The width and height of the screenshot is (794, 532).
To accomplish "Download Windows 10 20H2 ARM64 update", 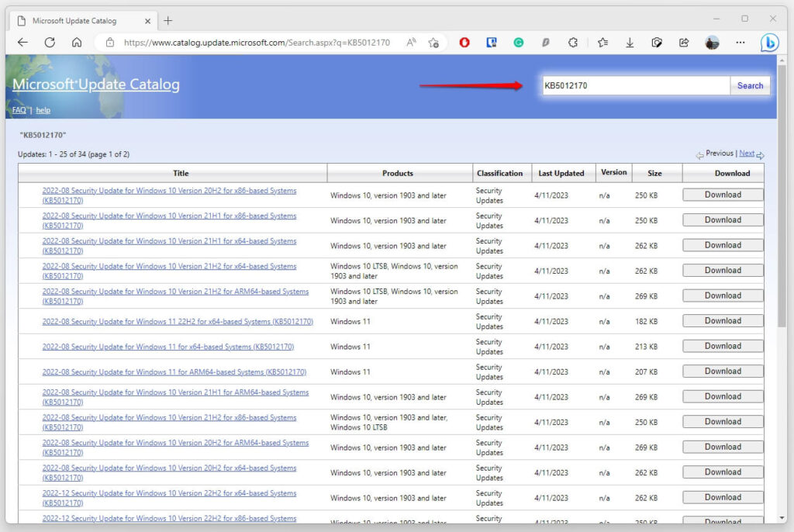I will click(x=723, y=447).
